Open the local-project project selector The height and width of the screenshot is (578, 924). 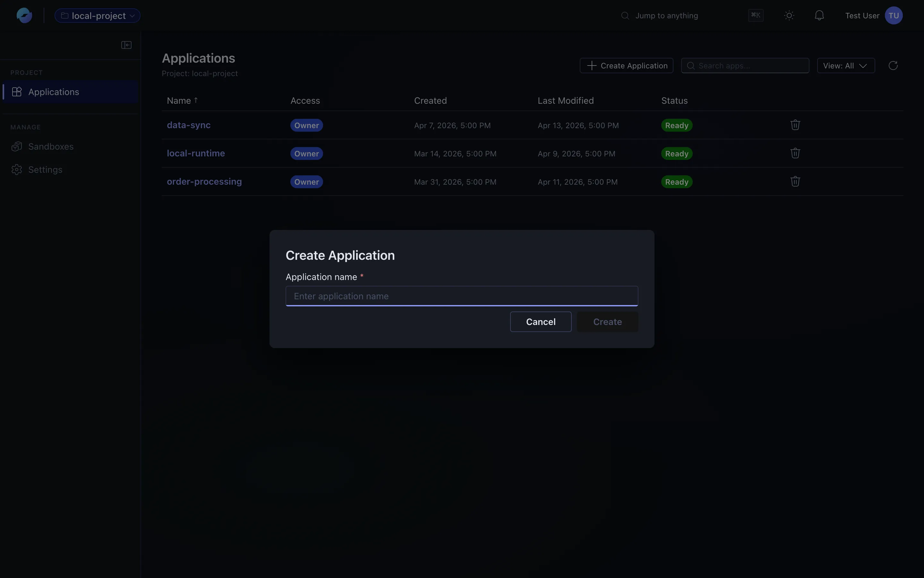[x=97, y=16]
